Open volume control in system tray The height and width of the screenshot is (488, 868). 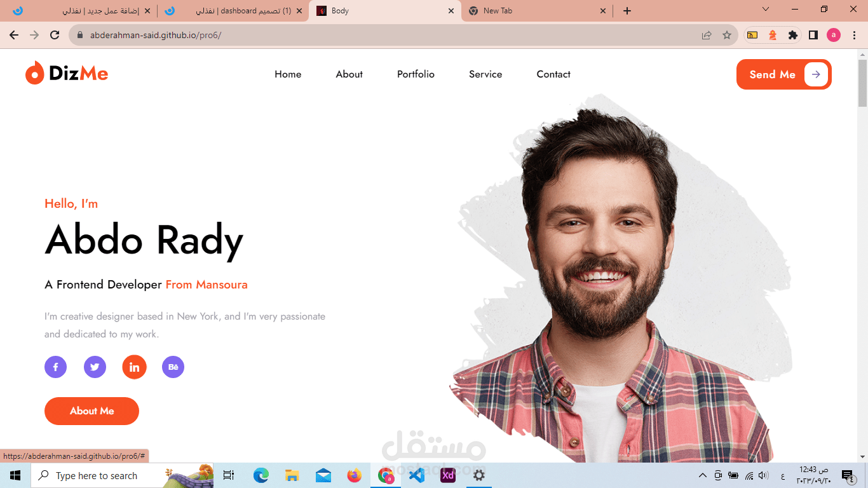click(763, 475)
